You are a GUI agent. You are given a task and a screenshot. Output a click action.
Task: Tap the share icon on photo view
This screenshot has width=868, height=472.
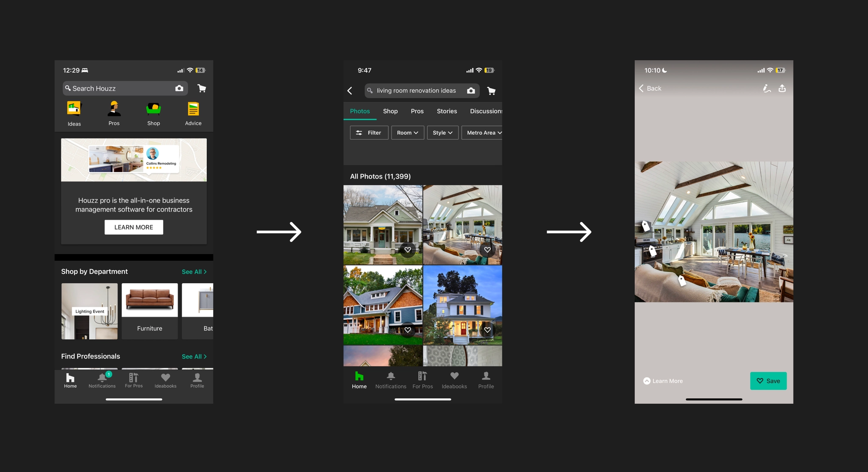782,88
